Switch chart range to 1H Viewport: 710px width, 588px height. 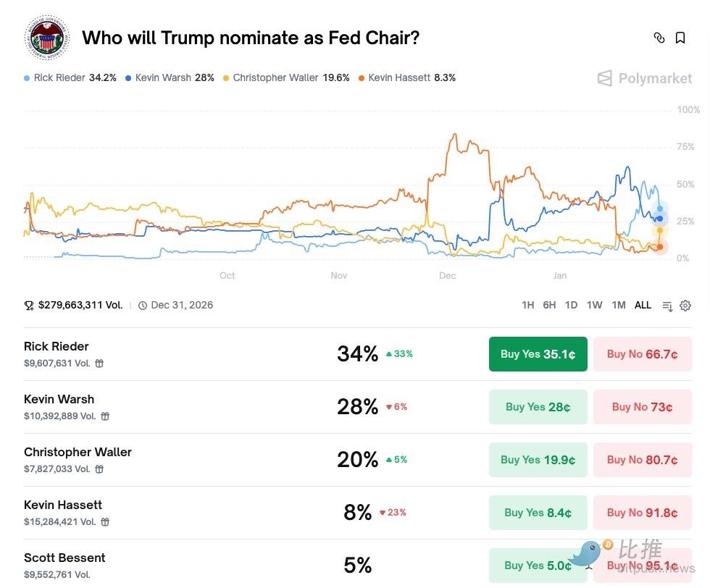tap(527, 306)
